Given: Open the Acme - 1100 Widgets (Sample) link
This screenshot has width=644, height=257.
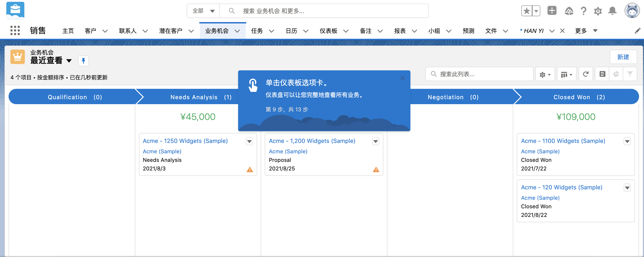Looking at the screenshot, I should pyautogui.click(x=563, y=141).
